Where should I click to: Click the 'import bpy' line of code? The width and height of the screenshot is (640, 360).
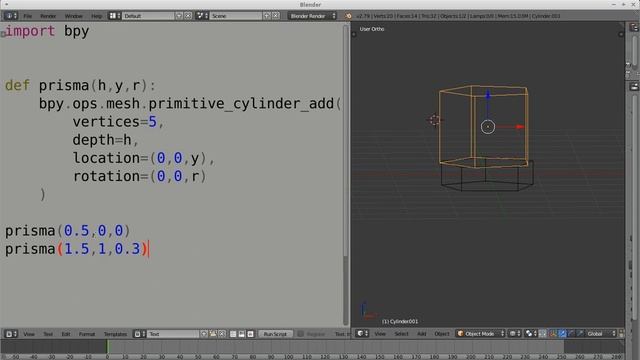47,31
